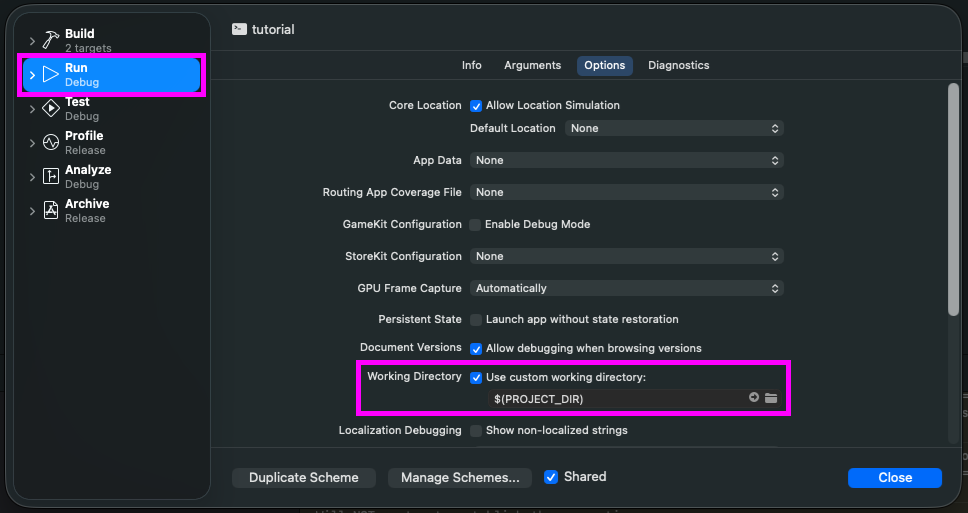
Task: Click the arrow icon next to $(PROJECT_DIR)
Action: pos(754,398)
